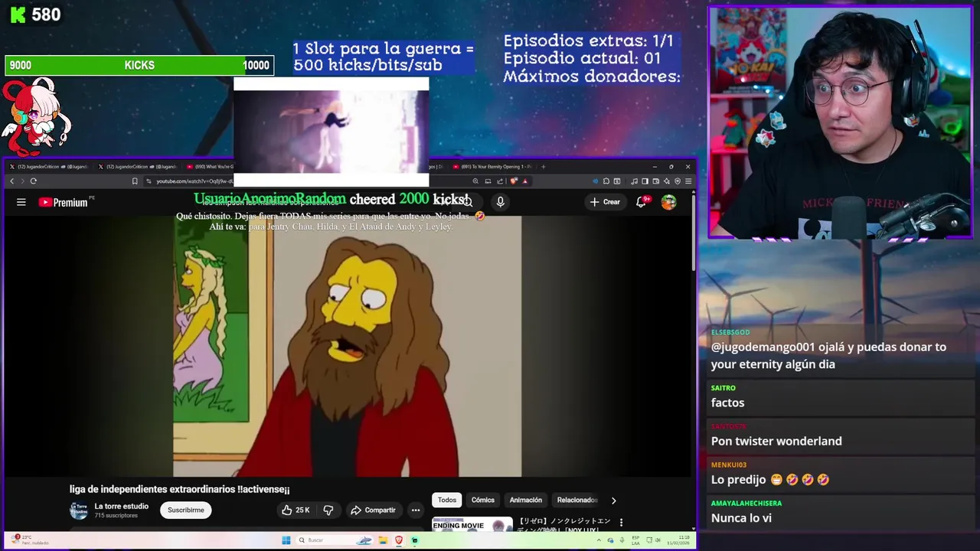Viewport: 980px width, 551px height.
Task: Open Windows Start button
Action: click(x=286, y=540)
